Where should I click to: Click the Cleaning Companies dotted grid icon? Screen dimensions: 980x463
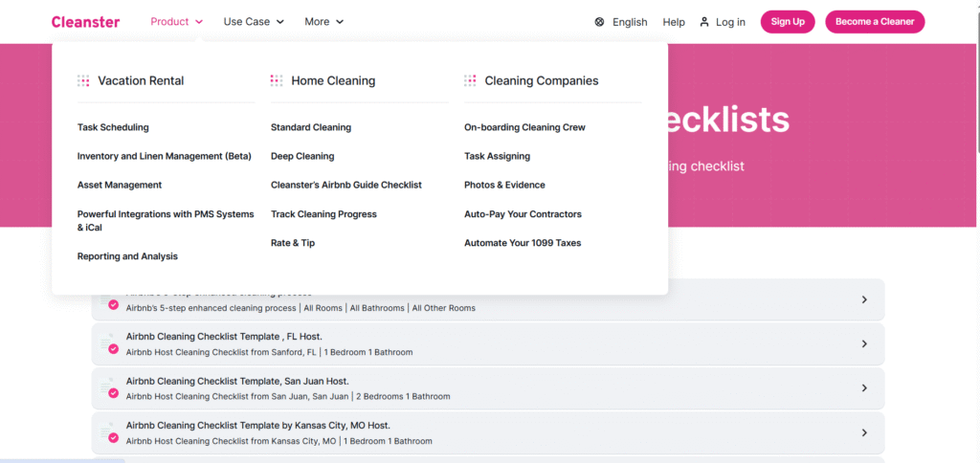470,80
